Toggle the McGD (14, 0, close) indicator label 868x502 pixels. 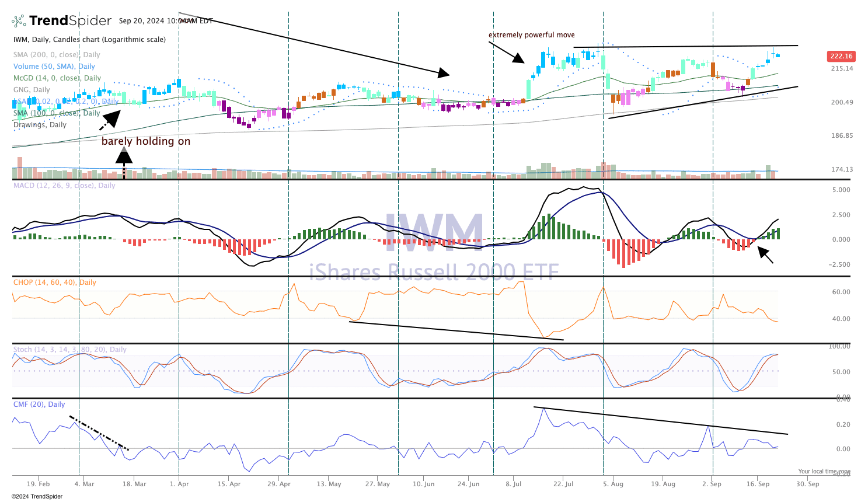[57, 78]
